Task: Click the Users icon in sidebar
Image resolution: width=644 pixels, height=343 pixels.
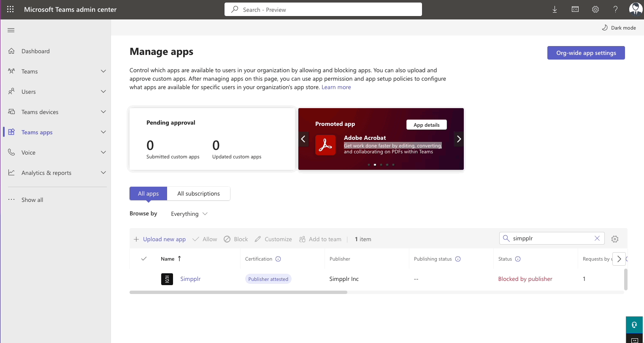Action: [11, 92]
